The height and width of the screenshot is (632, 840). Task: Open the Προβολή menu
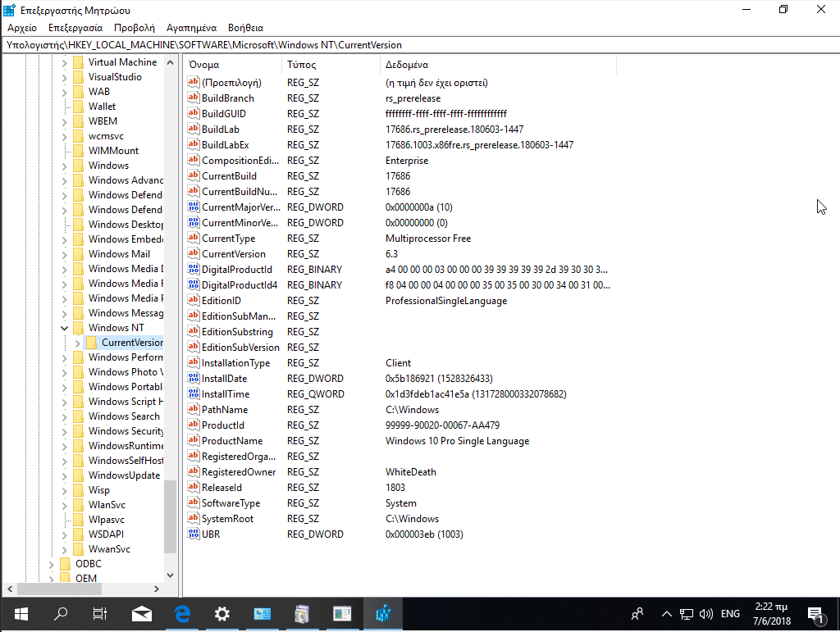(x=135, y=28)
